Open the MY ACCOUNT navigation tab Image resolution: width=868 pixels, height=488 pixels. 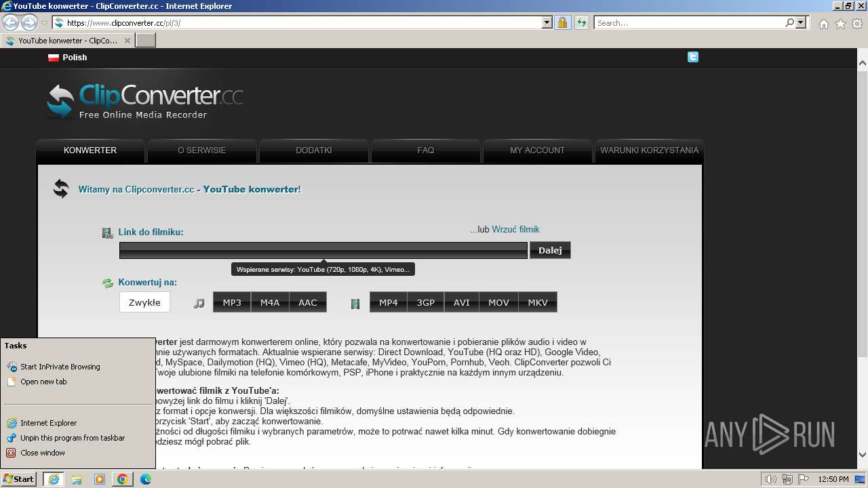538,150
